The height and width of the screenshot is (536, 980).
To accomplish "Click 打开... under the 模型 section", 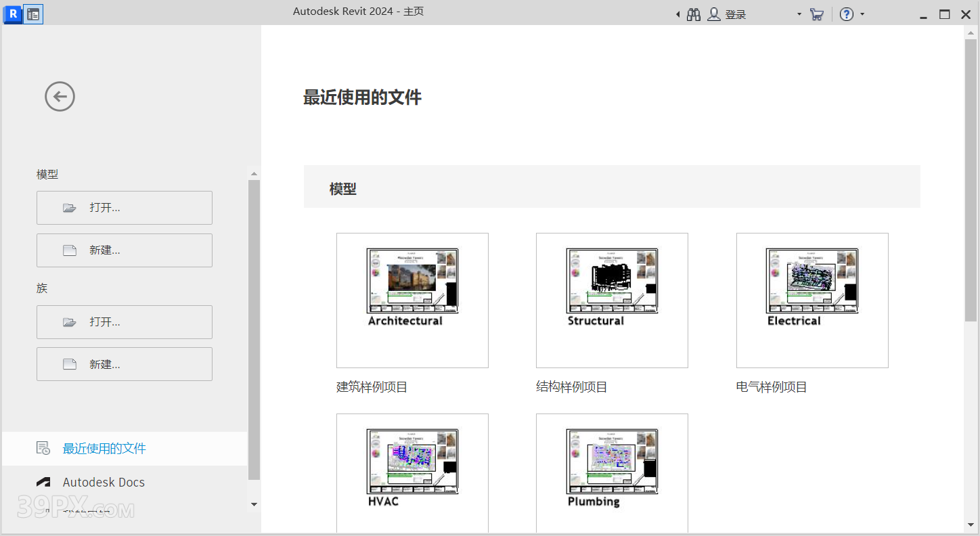I will pyautogui.click(x=125, y=208).
